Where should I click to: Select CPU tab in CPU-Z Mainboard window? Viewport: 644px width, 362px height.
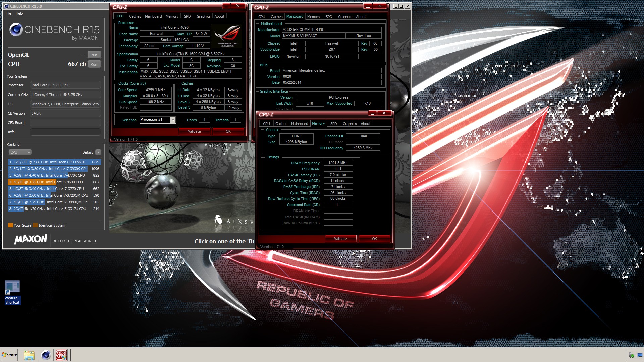tap(262, 17)
